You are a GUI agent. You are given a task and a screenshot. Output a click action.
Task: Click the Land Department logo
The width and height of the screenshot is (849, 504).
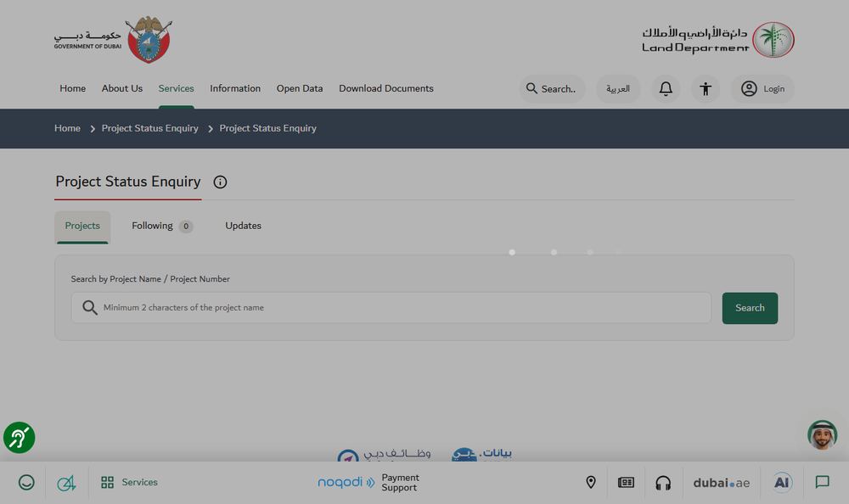pos(718,40)
